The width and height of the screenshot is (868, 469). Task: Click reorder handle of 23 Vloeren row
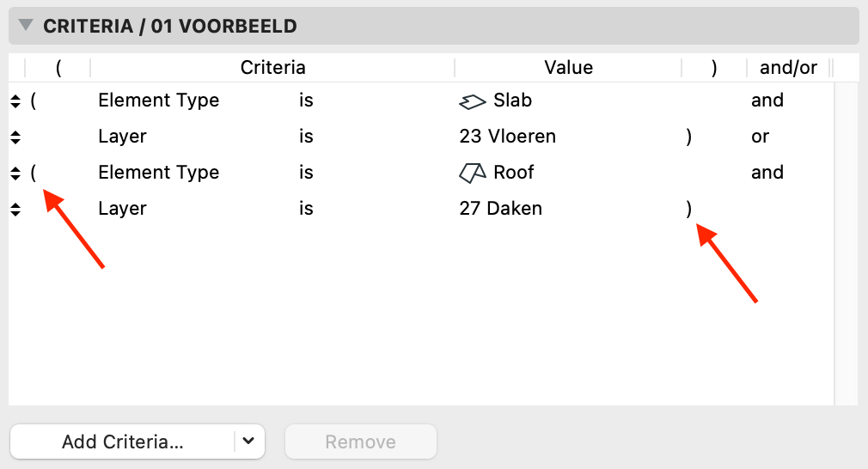pyautogui.click(x=15, y=137)
